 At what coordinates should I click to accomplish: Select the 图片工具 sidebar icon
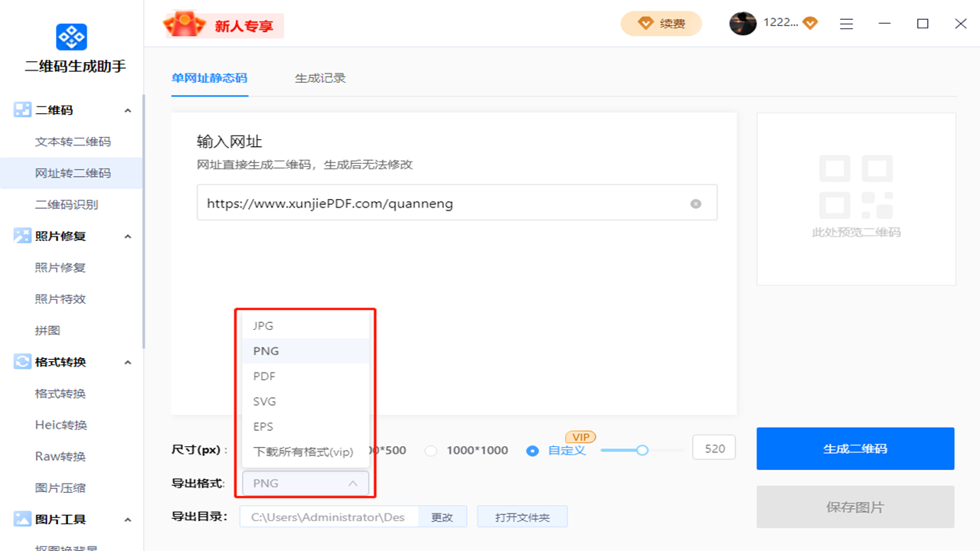(21, 519)
